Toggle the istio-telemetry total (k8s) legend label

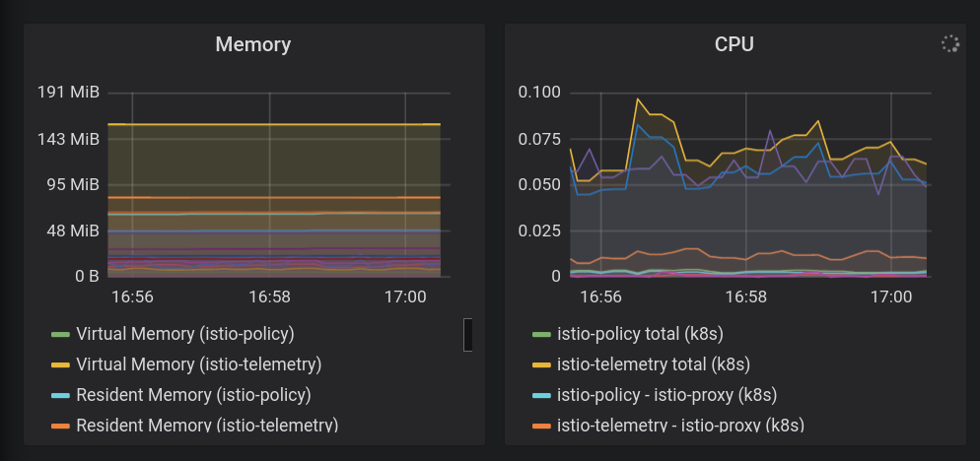[x=652, y=364]
